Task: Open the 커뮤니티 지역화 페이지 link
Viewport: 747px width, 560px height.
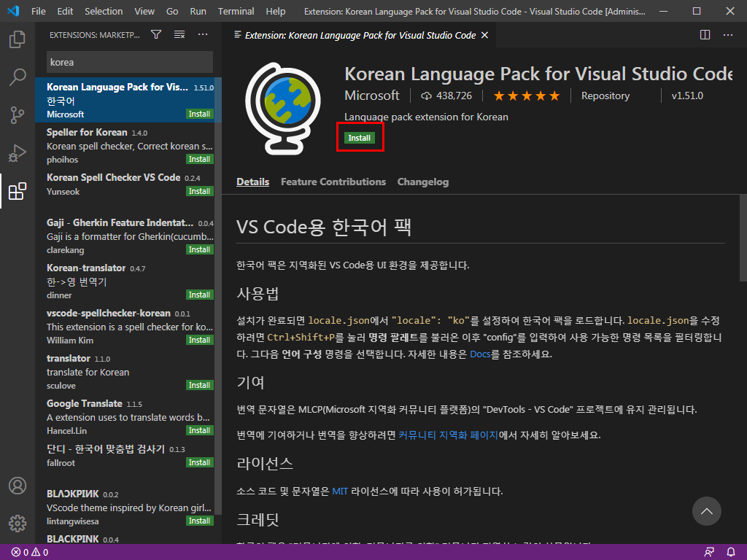Action: 448,435
